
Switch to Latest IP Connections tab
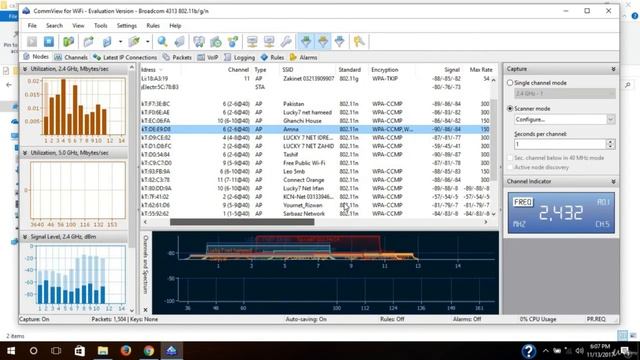125,57
